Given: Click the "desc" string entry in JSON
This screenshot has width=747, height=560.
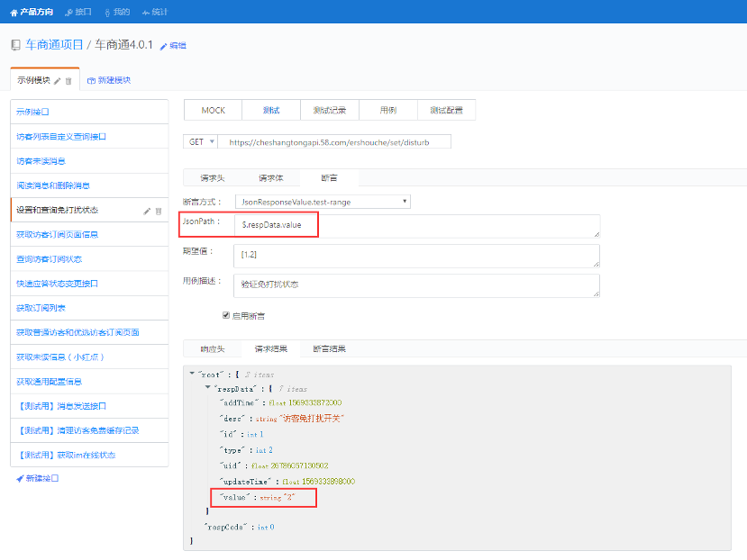Looking at the screenshot, I should [x=281, y=419].
